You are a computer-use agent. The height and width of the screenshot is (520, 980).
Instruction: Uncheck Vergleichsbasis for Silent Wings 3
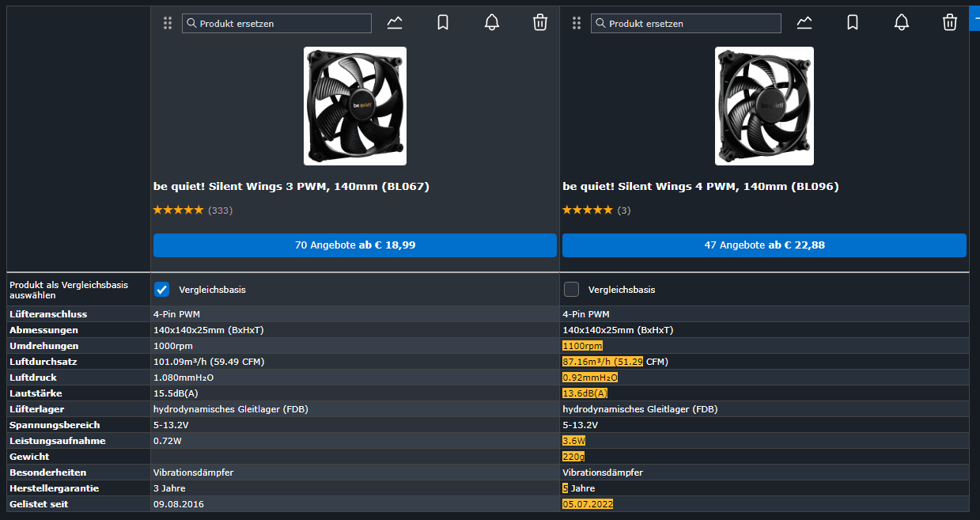161,289
